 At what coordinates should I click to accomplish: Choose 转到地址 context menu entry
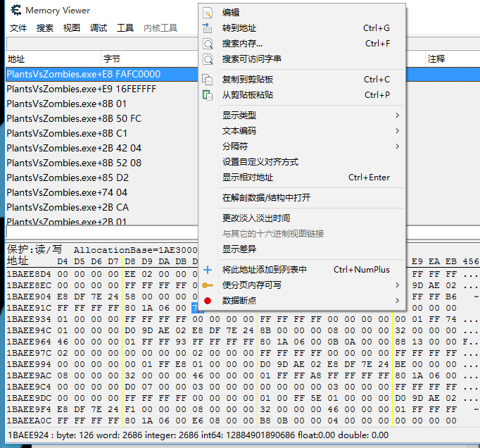(239, 28)
